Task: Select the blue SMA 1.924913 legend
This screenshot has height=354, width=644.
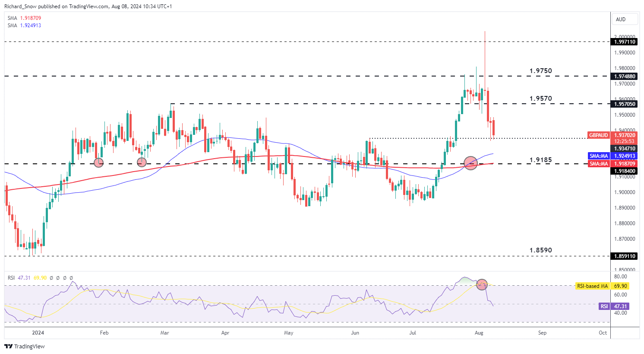Action: tap(25, 26)
